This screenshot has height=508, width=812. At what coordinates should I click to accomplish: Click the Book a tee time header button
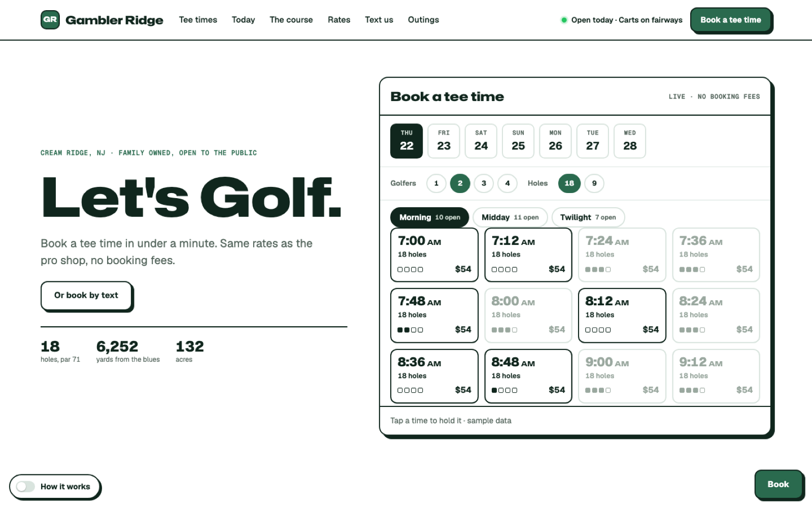tap(731, 20)
